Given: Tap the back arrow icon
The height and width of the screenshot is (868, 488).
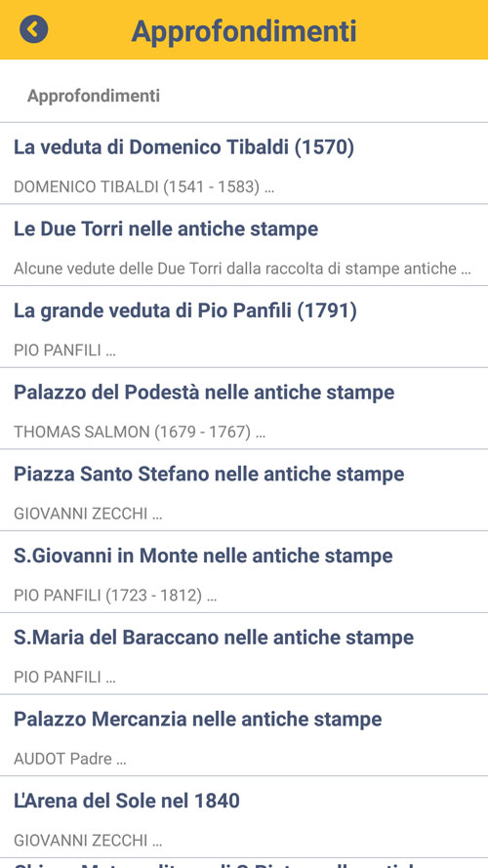Looking at the screenshot, I should (34, 28).
